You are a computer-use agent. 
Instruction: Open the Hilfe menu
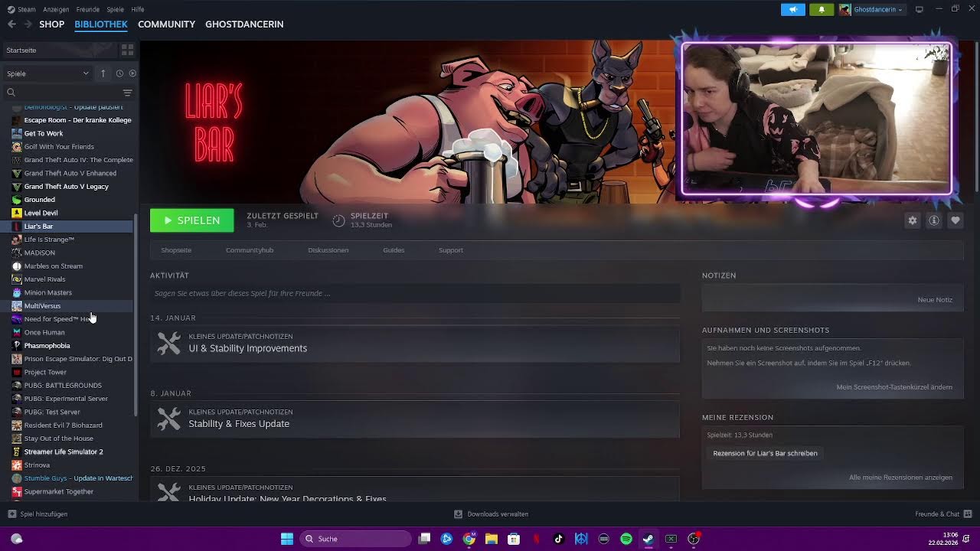pos(138,9)
